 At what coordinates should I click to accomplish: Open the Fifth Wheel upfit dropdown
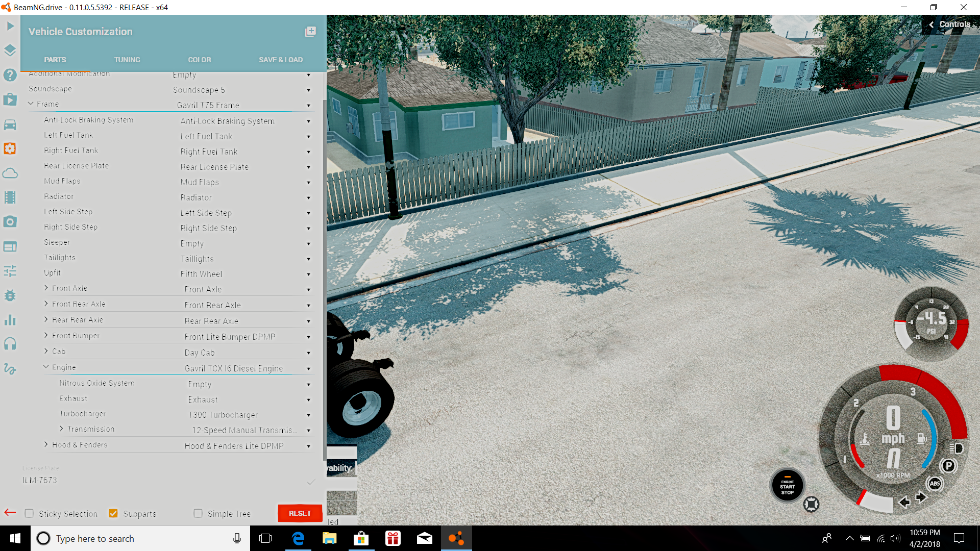[246, 274]
